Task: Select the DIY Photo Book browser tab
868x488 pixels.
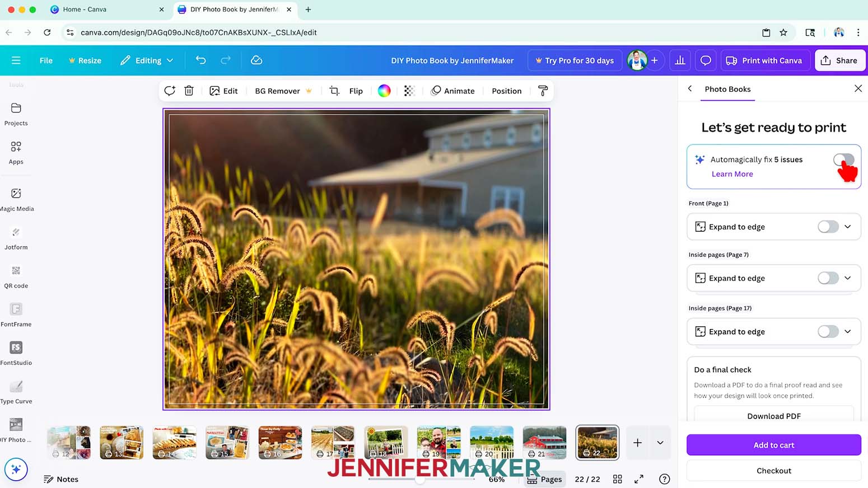Action: tap(234, 10)
